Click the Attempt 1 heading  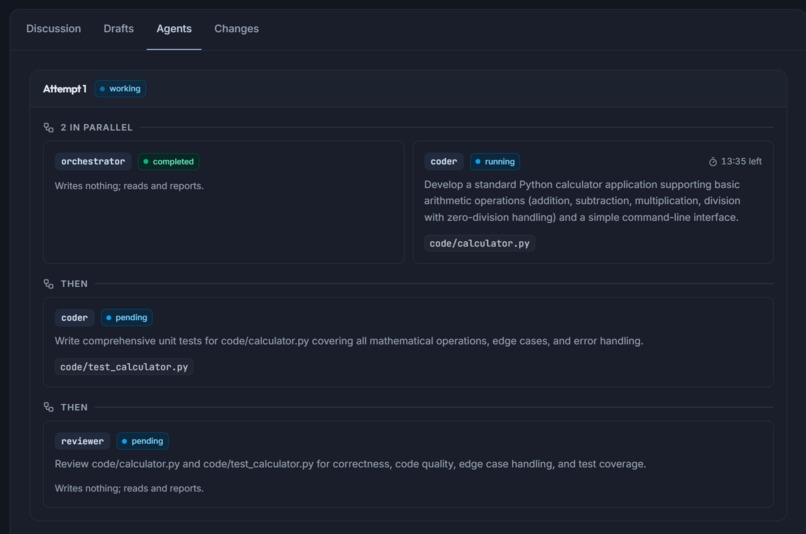pos(65,89)
